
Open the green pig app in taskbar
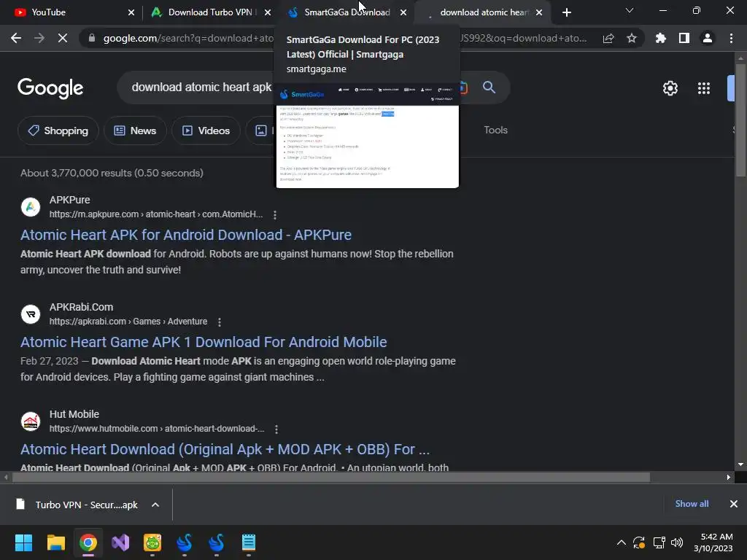(x=152, y=542)
